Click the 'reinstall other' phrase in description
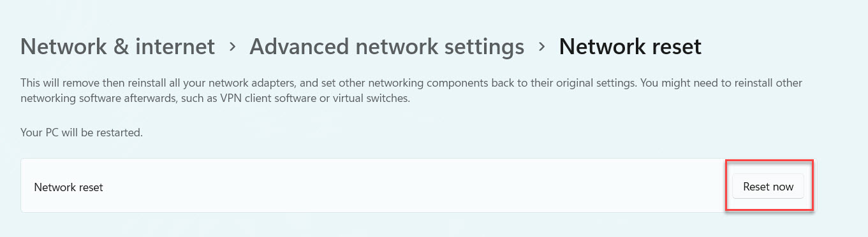Image resolution: width=868 pixels, height=237 pixels. click(768, 83)
